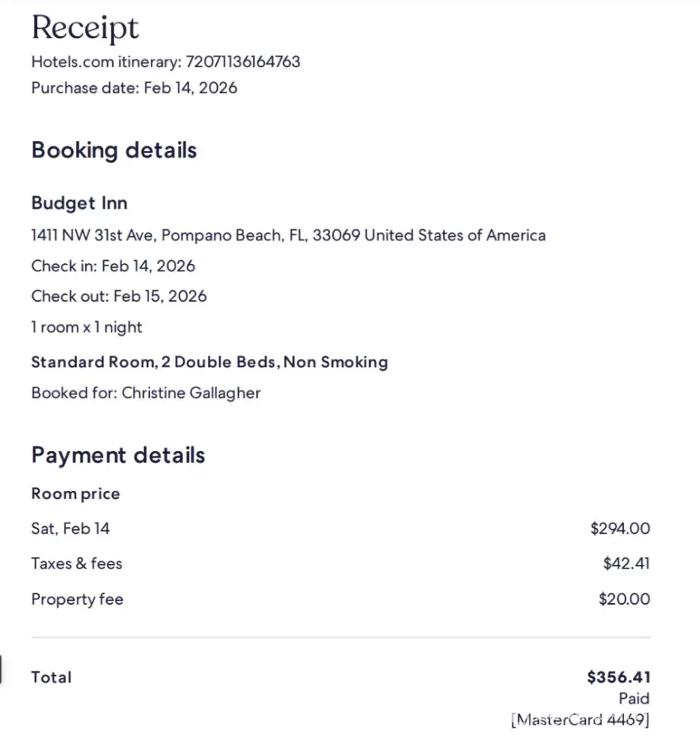Click the Property fee label
Screen dimensions: 700x754
[x=77, y=599]
